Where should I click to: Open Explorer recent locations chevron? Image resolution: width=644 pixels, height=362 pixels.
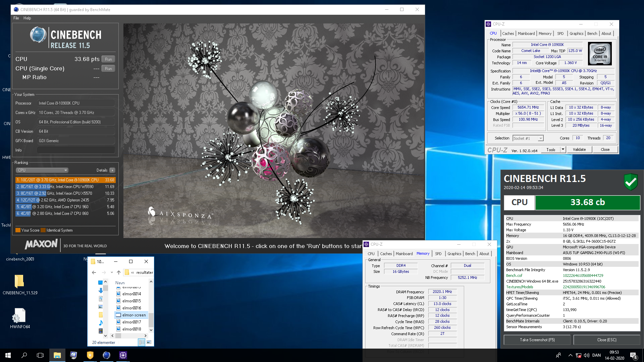tap(111, 273)
